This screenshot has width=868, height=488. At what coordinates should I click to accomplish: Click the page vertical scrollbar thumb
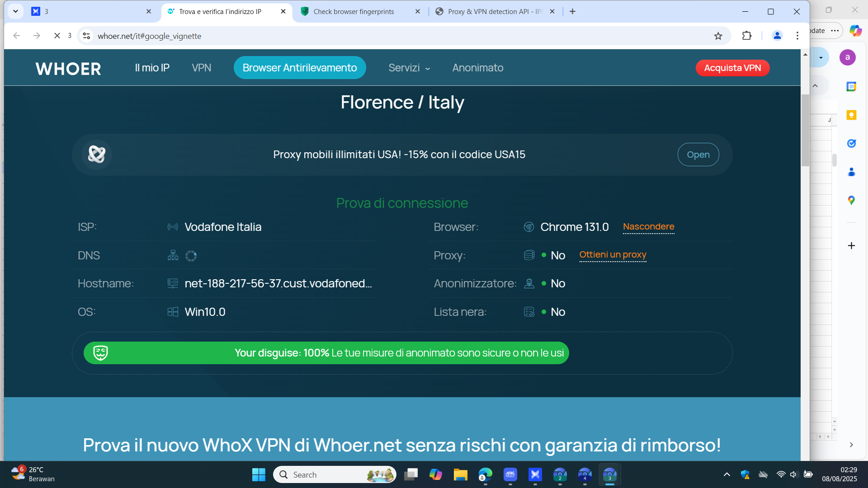tap(805, 131)
